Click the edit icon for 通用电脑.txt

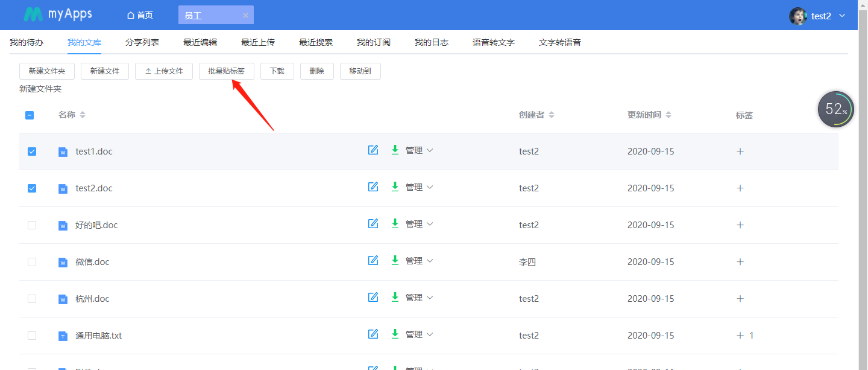(373, 334)
